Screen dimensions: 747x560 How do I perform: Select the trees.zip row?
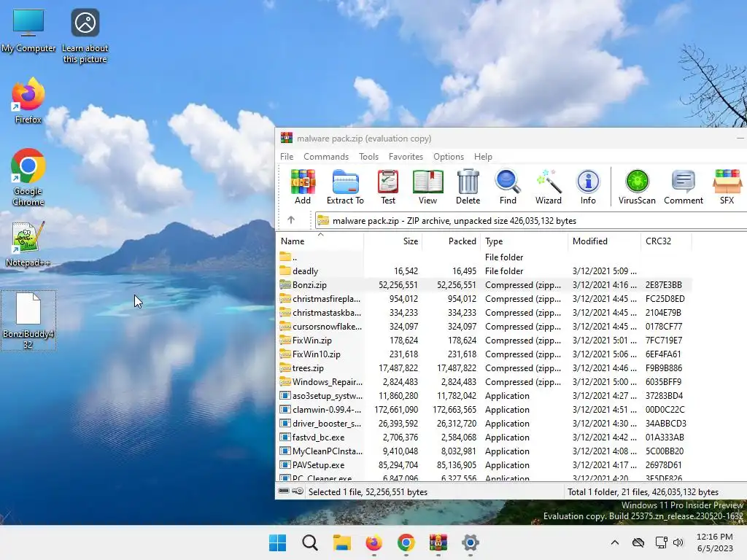[x=484, y=367]
